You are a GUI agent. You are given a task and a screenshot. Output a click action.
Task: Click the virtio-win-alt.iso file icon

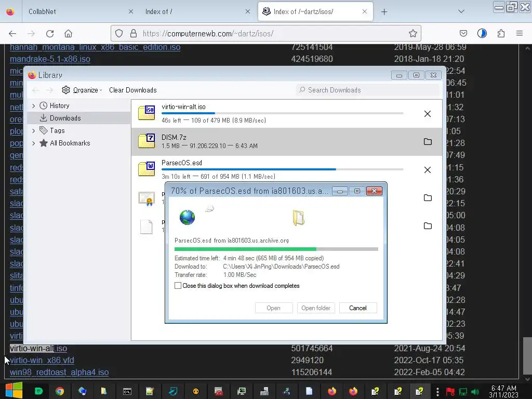point(147,113)
